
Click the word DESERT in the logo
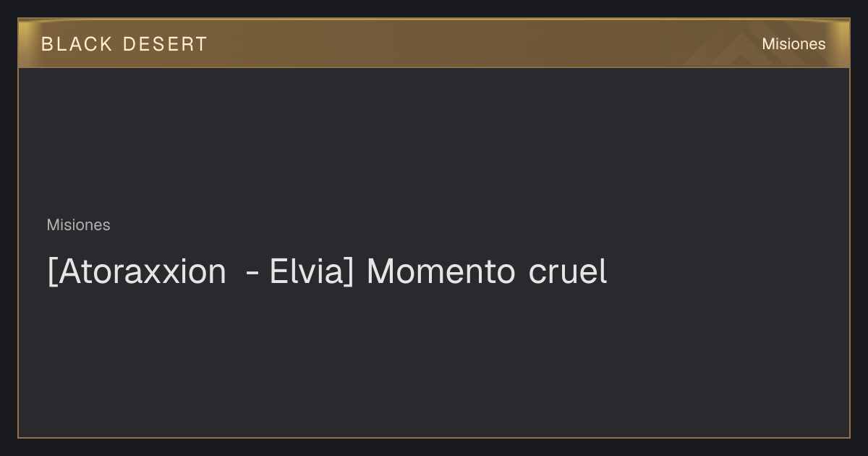click(x=165, y=44)
